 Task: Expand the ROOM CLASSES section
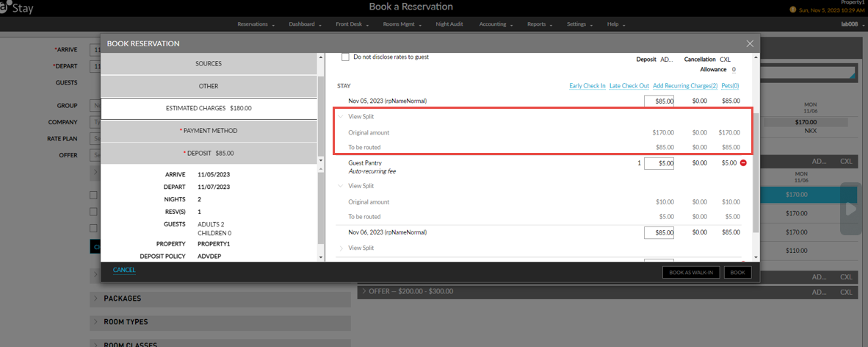point(220,343)
